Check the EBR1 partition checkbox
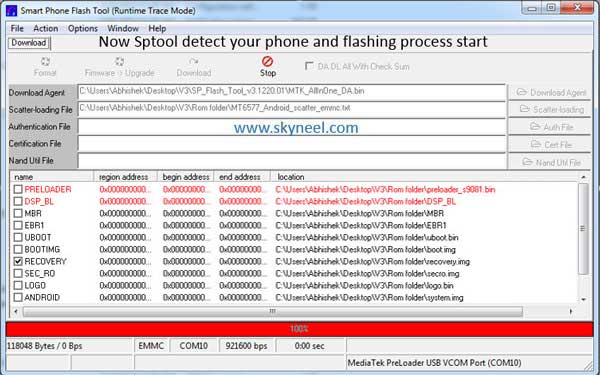The image size is (600, 375). coord(18,225)
